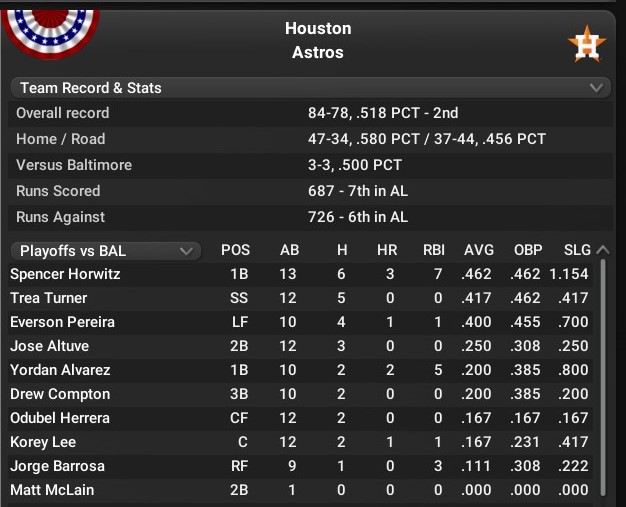Sort the table by AB column
Viewport: 626px width, 507px height.
click(288, 250)
